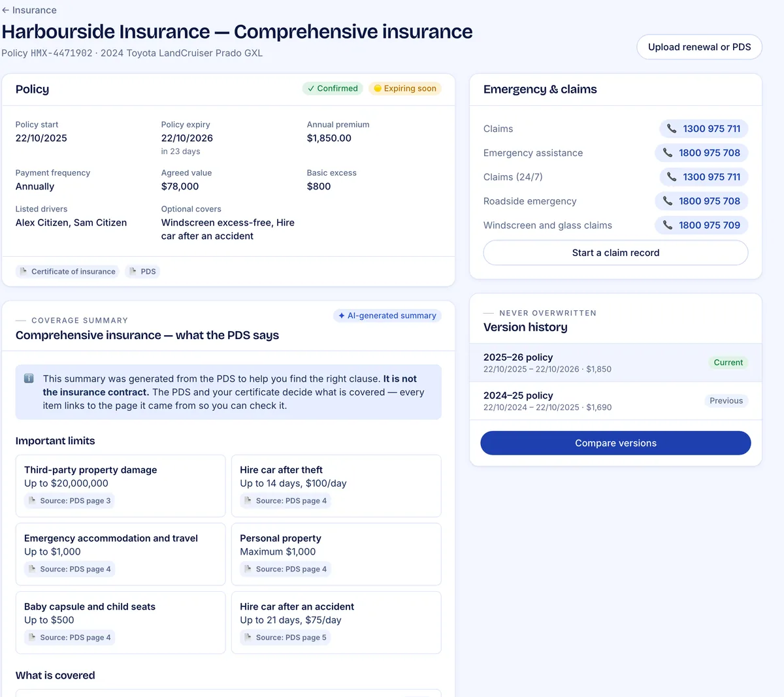Screen dimensions: 784x697
Task: Open source PDS page 4 for Hire car after theft
Action: [286, 501]
